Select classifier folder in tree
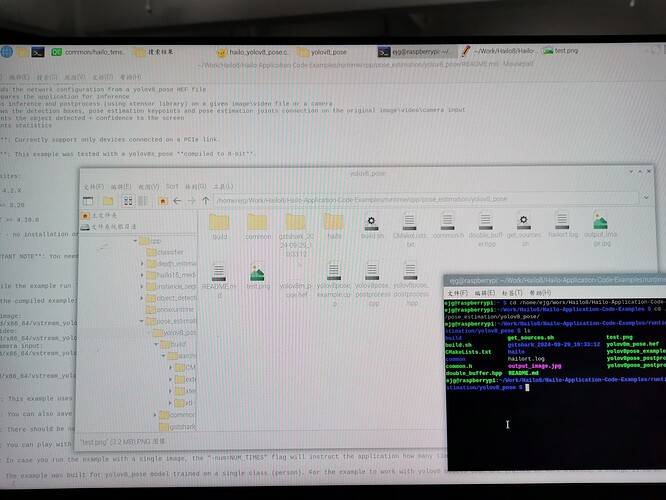Image resolution: width=666 pixels, height=500 pixels. [165, 252]
